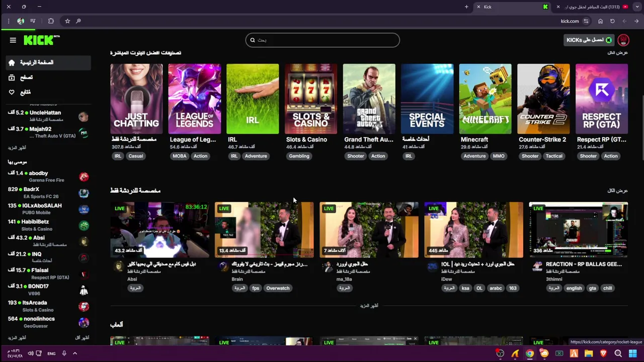Click nonolinhocs channel avatar

(84, 322)
